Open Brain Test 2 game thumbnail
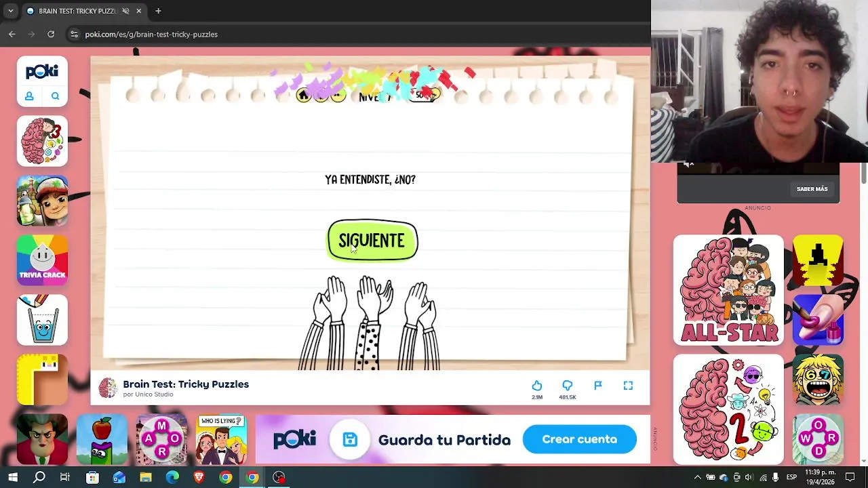This screenshot has width=868, height=488. pos(728,409)
